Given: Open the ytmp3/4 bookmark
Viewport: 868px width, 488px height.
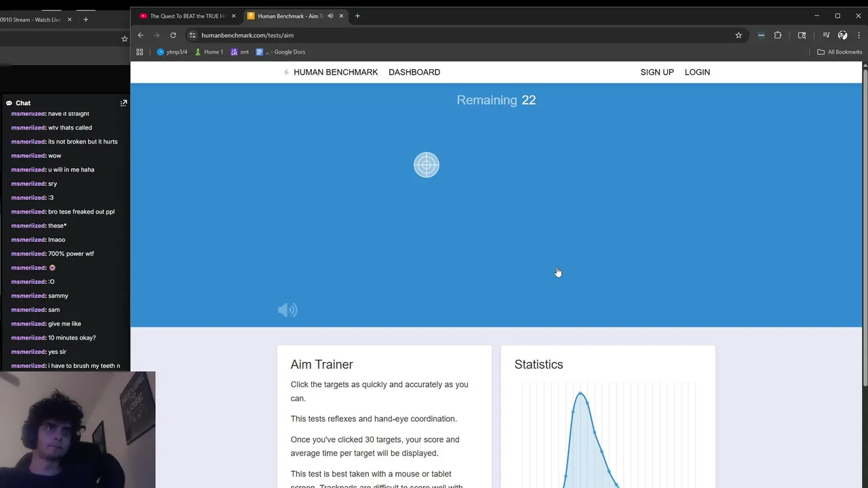Looking at the screenshot, I should (172, 52).
